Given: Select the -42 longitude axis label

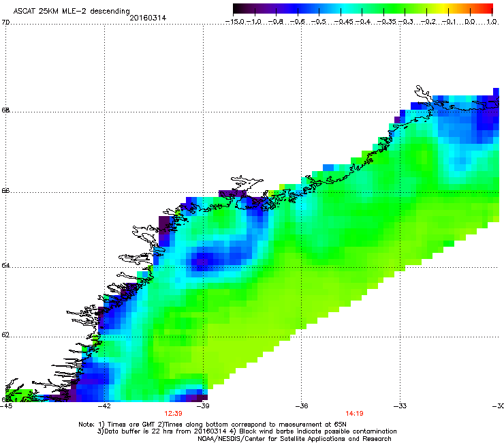Looking at the screenshot, I should [104, 406].
